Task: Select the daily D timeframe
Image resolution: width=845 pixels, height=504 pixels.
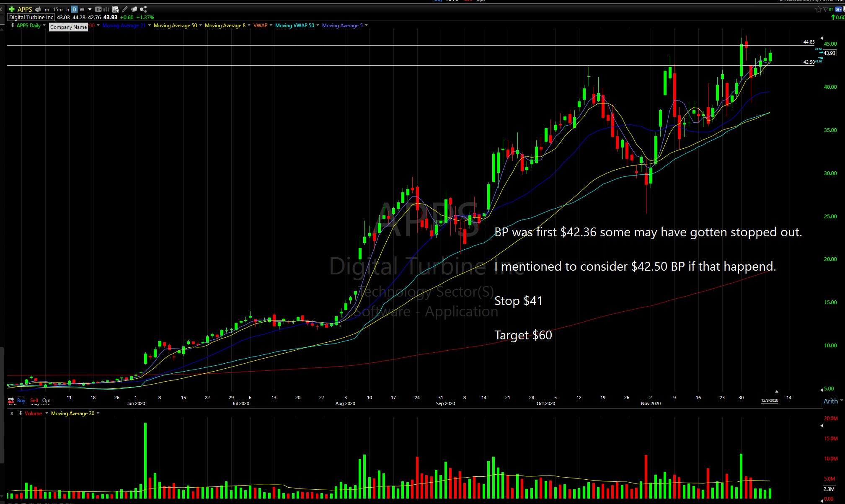Action: click(74, 9)
